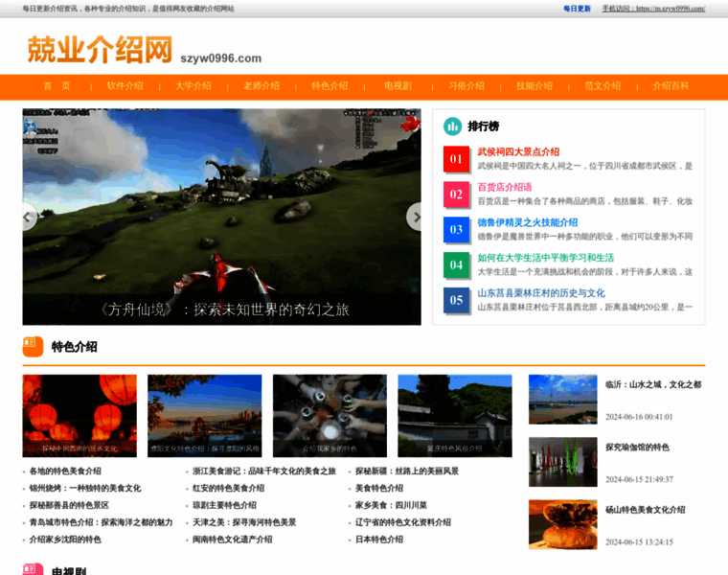The image size is (728, 575).
Task: Click the blue 03 rank badge
Action: 456,229
